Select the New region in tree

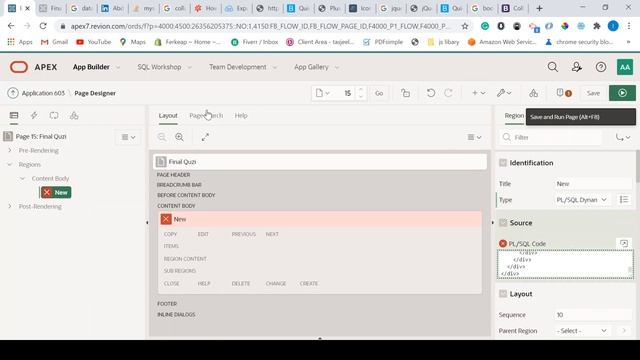[x=56, y=192]
